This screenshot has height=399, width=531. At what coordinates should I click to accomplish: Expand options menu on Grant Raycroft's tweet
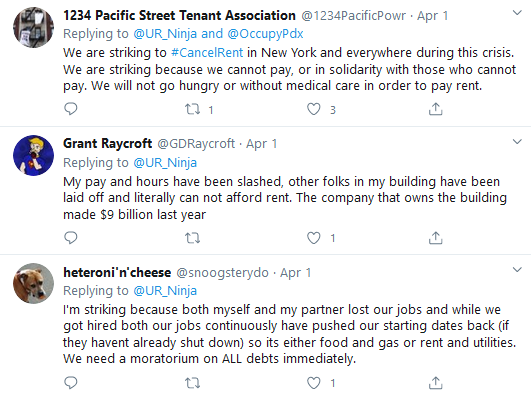coord(517,142)
